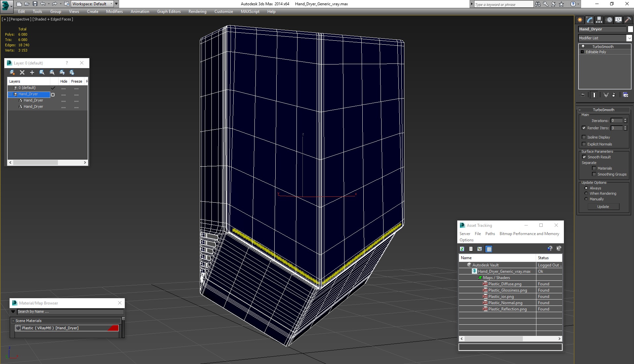Viewport: 634px width, 364px height.
Task: Click Shaded + Edged Faces viewport label
Action: pyautogui.click(x=53, y=19)
